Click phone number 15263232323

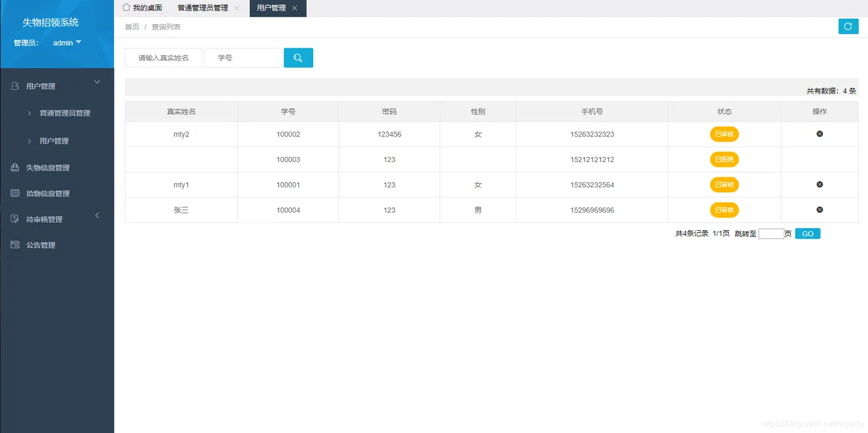[x=592, y=134]
